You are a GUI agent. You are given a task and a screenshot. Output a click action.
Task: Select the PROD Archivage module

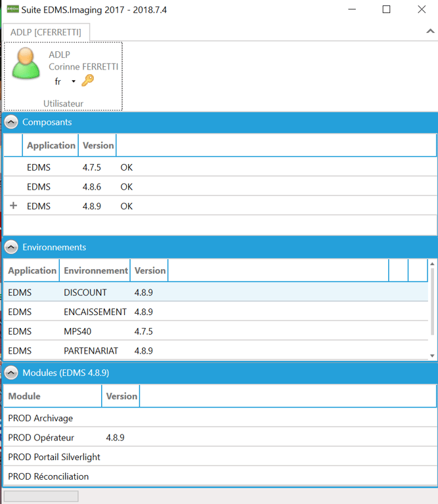220,418
